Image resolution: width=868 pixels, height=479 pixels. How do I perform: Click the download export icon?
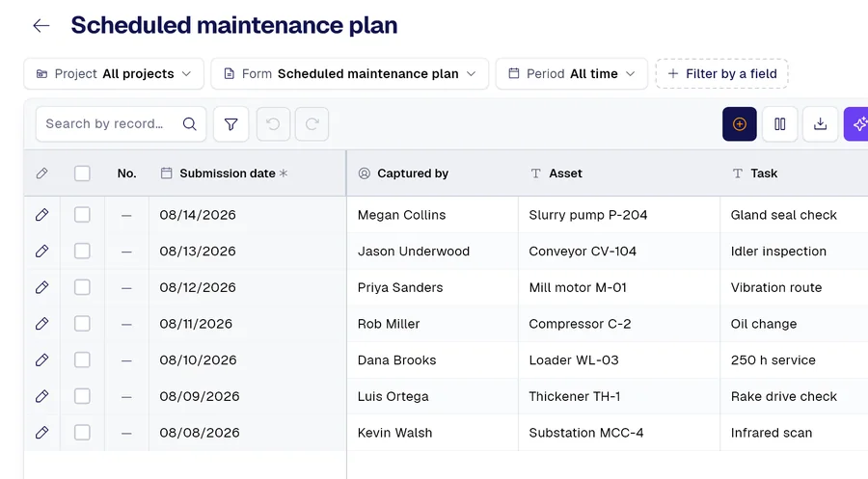coord(821,124)
